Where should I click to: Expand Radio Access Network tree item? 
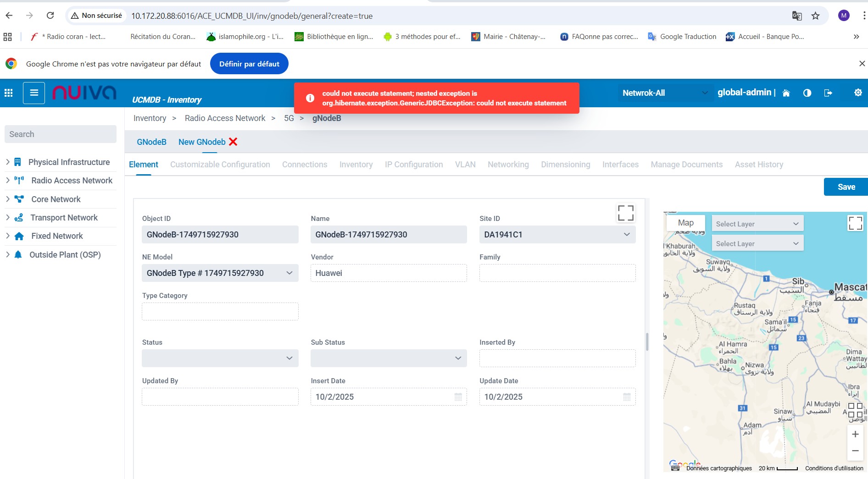click(8, 181)
